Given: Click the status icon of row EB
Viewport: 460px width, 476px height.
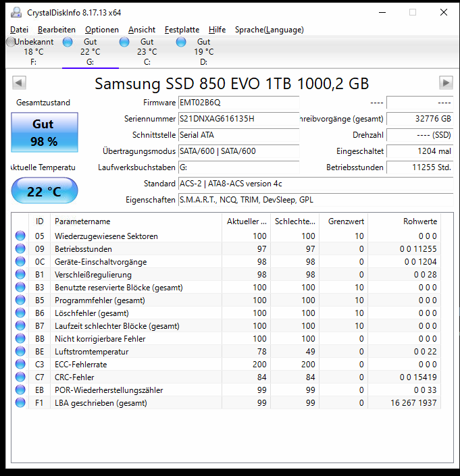Looking at the screenshot, I should 20,390.
